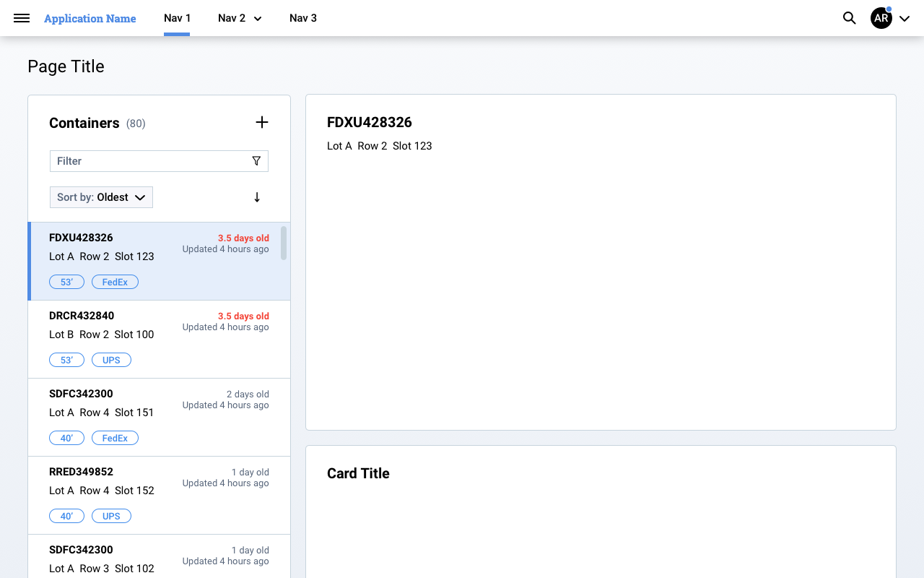Click the Application Name link
The image size is (924, 578).
click(90, 18)
